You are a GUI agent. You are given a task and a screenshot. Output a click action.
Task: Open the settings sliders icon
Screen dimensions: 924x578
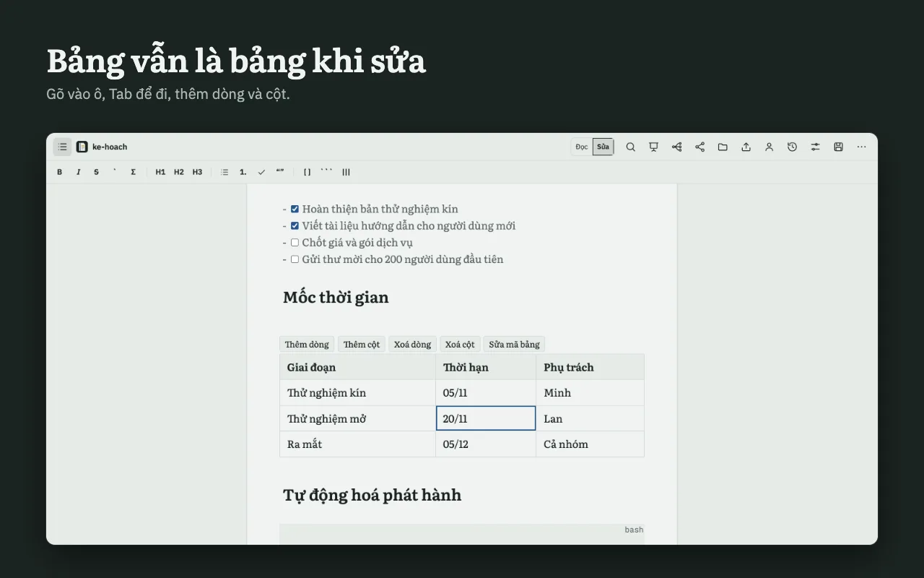[x=815, y=147]
